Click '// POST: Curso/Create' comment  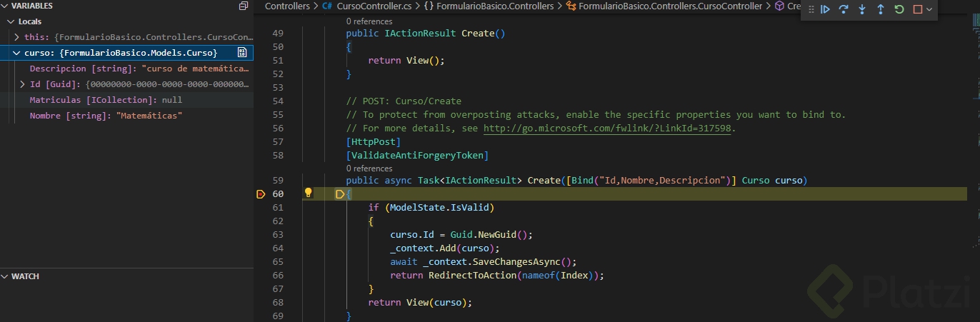(x=404, y=101)
